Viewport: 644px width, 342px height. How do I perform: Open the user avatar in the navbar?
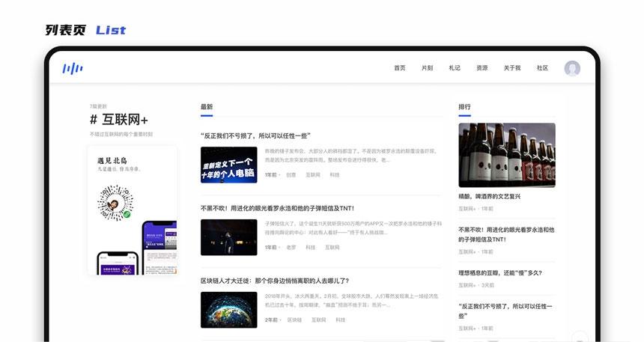pos(572,68)
